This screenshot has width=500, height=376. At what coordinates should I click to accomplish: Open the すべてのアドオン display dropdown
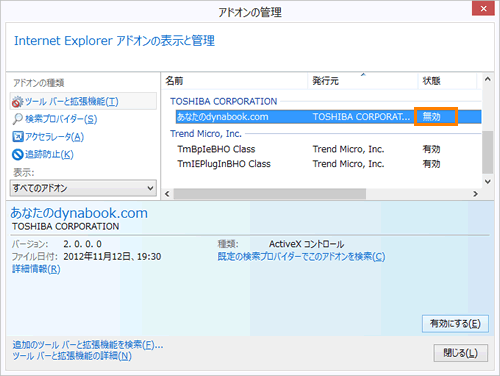click(83, 188)
